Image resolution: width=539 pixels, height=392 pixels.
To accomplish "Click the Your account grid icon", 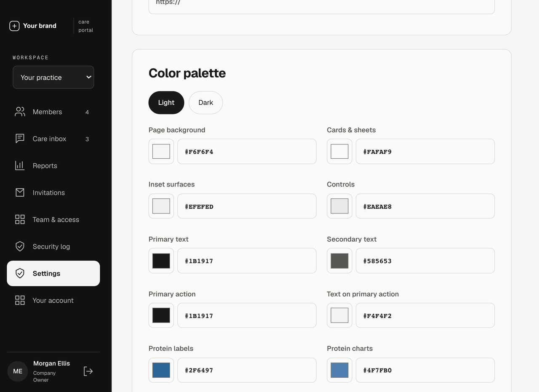I will [20, 300].
